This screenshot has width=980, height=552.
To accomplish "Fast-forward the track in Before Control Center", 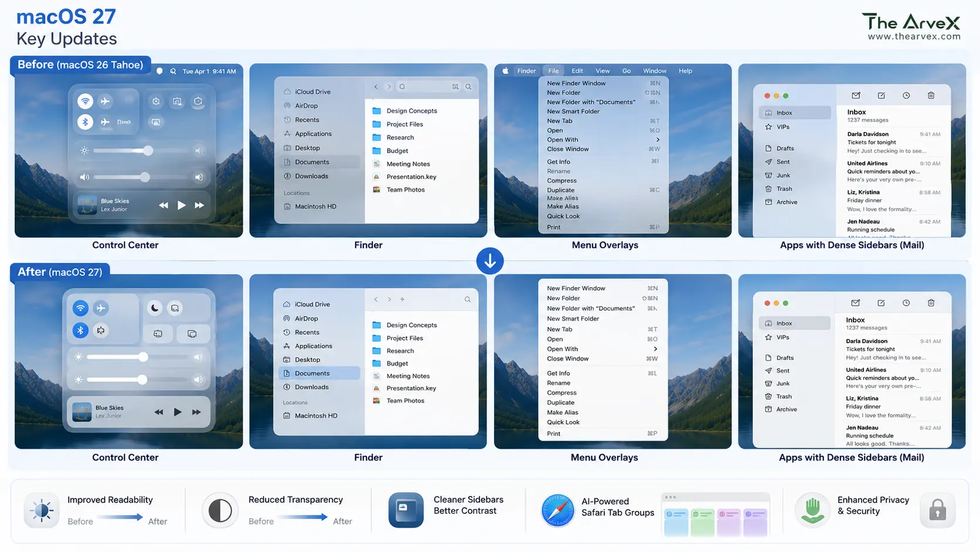I will click(x=199, y=205).
